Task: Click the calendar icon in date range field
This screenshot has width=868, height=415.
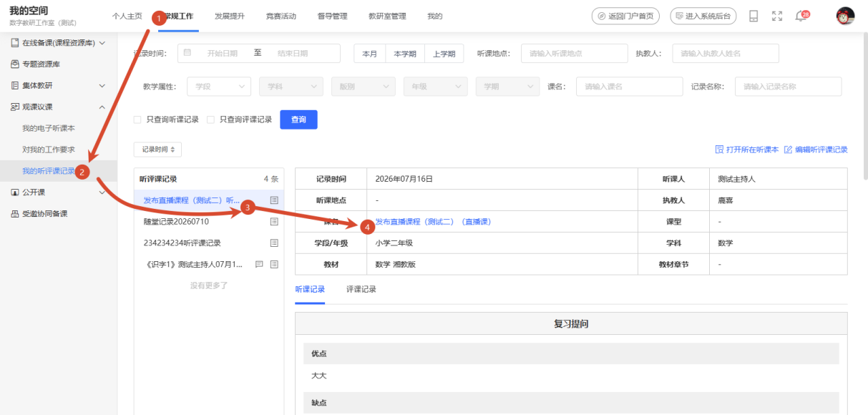Action: (x=187, y=53)
